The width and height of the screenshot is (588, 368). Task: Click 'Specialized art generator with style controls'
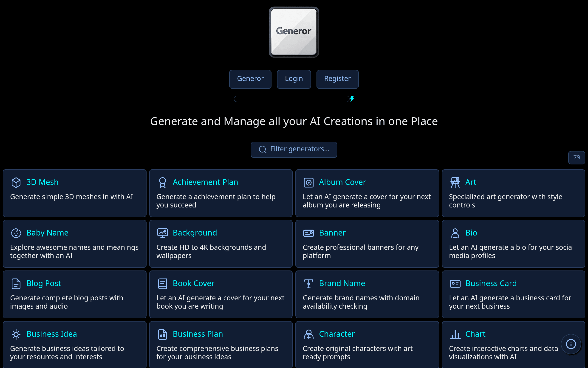[505, 201]
